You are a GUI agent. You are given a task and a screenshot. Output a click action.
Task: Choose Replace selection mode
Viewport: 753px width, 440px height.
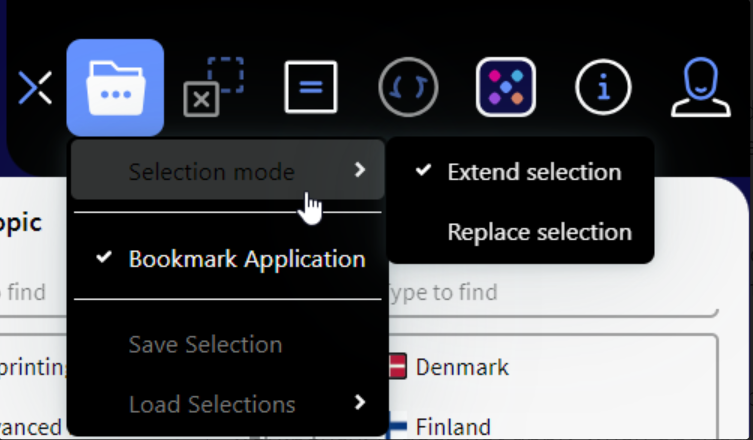(x=539, y=233)
